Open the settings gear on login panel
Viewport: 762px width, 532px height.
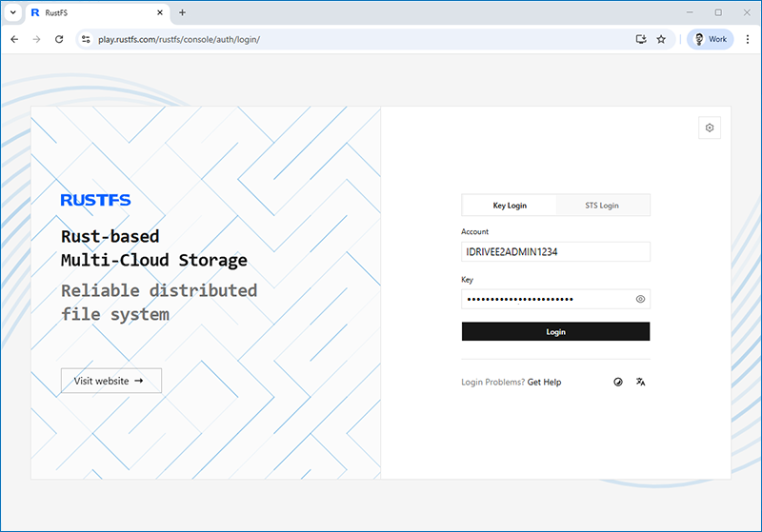(x=710, y=128)
